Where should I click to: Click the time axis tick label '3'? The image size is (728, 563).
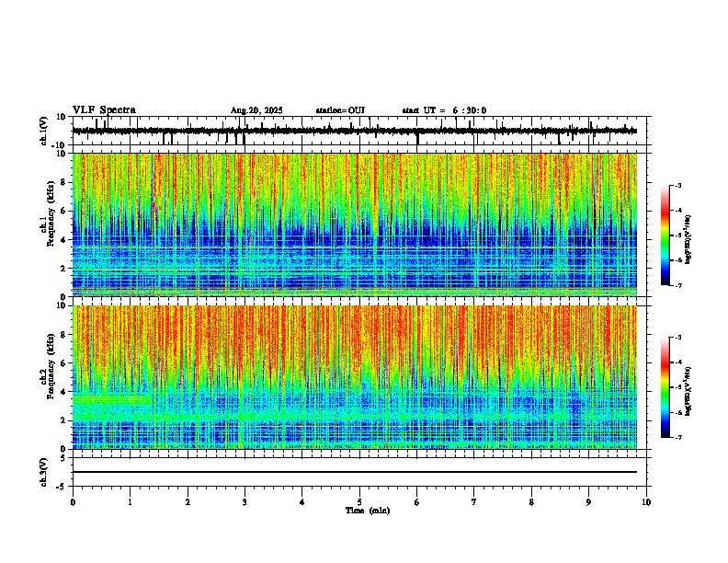245,501
